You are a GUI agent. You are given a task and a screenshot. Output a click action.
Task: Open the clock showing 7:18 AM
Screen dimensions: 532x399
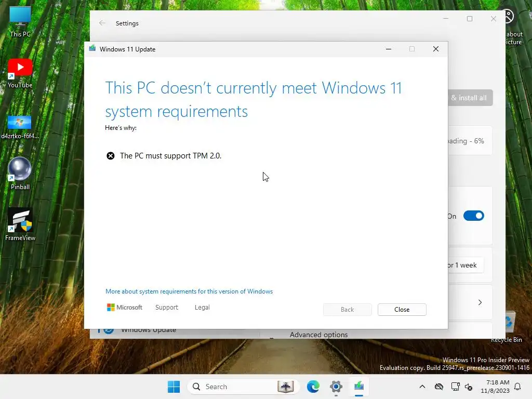point(495,387)
